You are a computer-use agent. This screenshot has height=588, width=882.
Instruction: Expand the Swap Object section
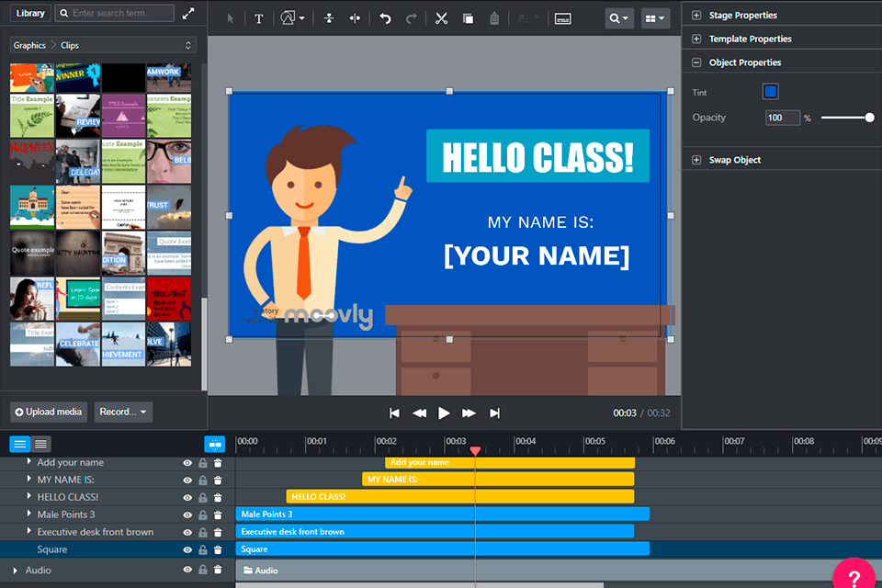click(695, 159)
